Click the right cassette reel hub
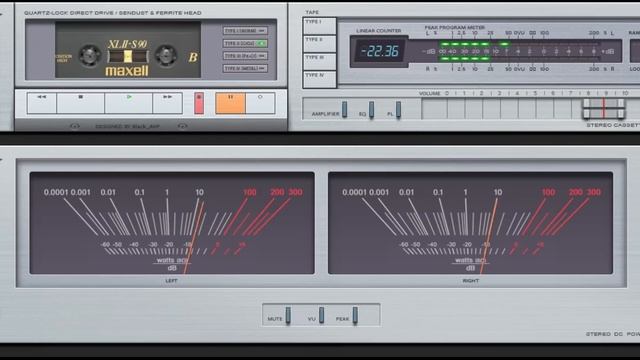Image resolution: width=640 pixels, height=360 pixels. coord(166,55)
